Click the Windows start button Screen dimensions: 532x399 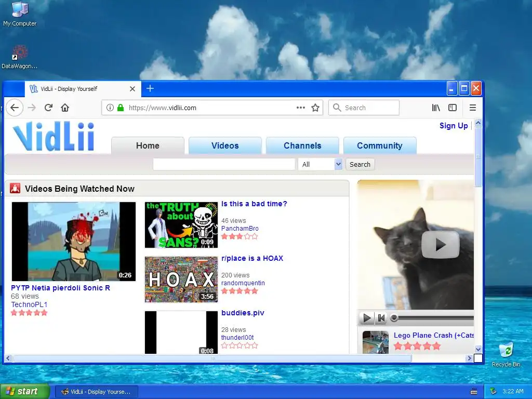(25, 391)
